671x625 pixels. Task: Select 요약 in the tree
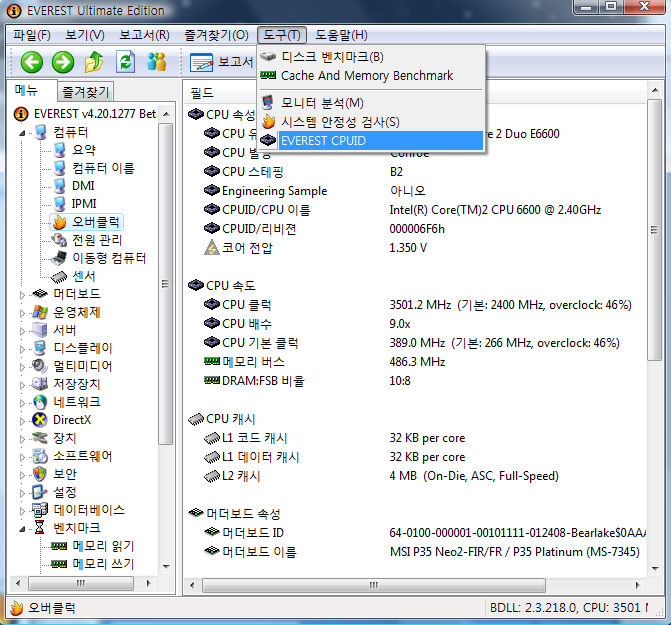coord(84,150)
